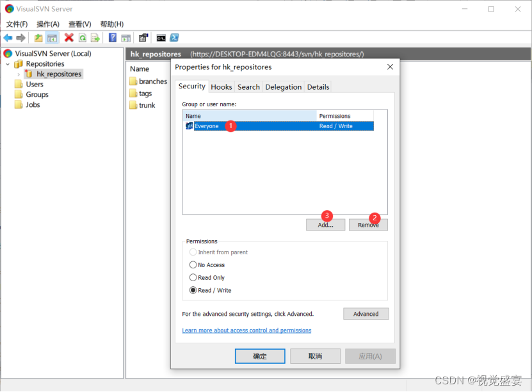Viewport: 532px width, 392px height.
Task: Switch to the Details tab
Action: tap(318, 87)
